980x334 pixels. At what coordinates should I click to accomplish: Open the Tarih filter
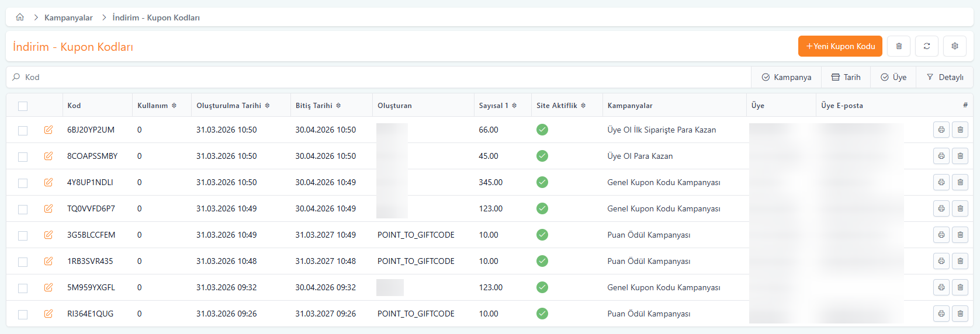tap(846, 77)
